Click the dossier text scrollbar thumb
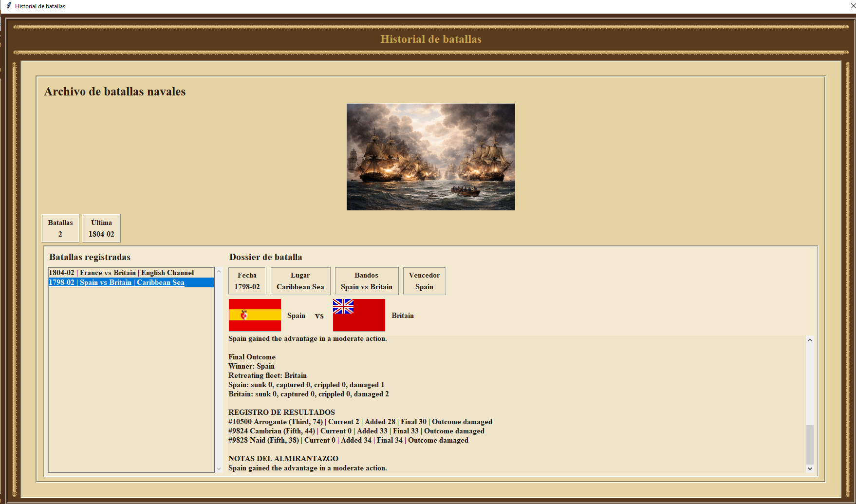 810,445
